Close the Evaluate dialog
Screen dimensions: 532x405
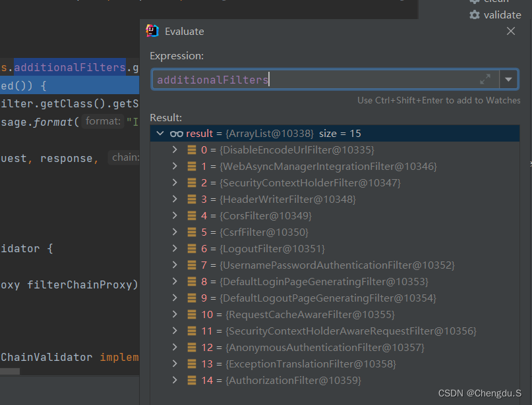tap(511, 31)
